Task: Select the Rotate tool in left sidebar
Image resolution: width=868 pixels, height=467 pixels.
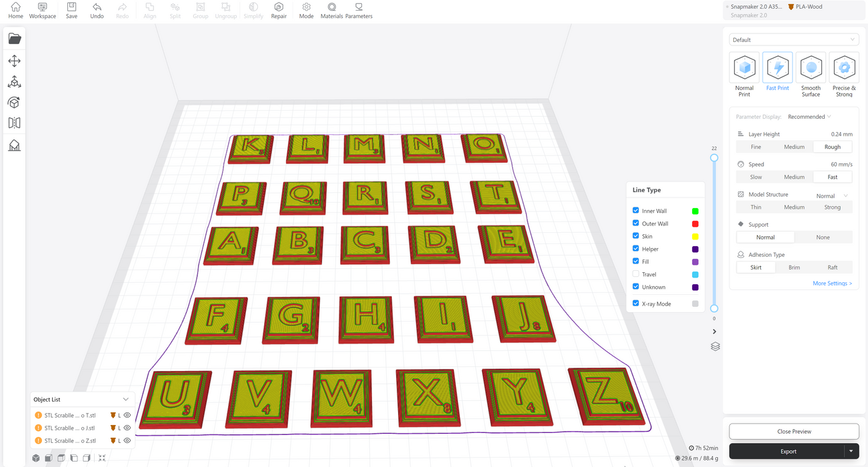Action: pos(14,102)
